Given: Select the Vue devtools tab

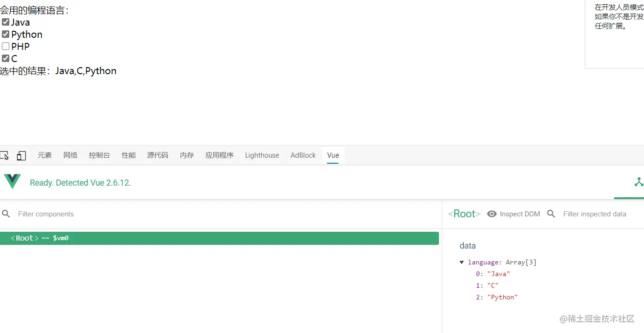Looking at the screenshot, I should [333, 155].
